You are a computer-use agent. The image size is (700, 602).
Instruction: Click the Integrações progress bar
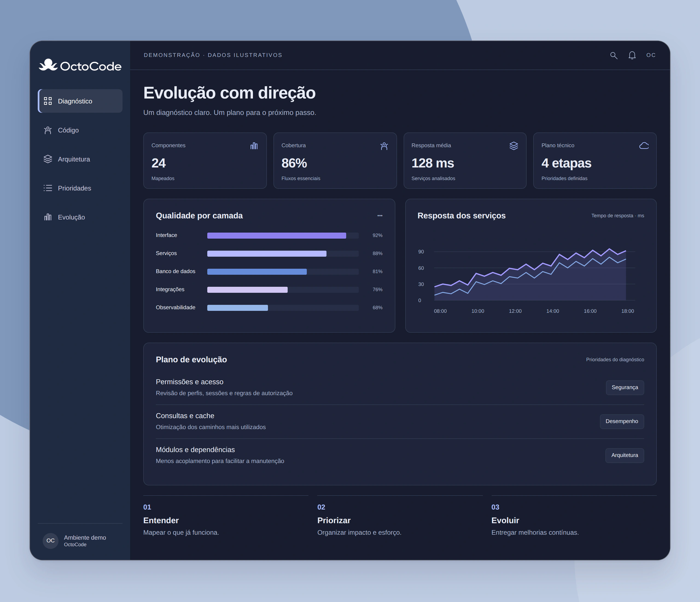[283, 290]
